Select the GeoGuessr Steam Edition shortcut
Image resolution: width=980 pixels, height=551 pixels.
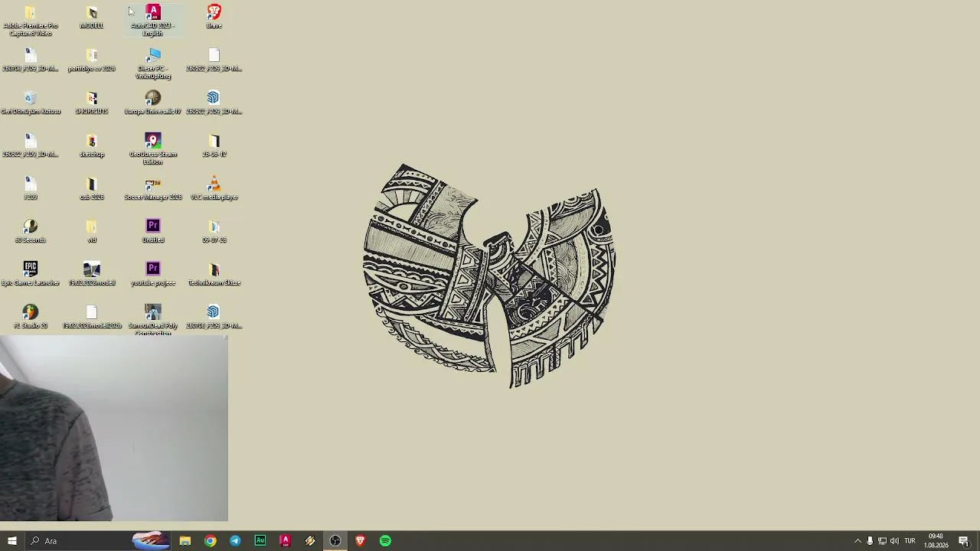[153, 149]
